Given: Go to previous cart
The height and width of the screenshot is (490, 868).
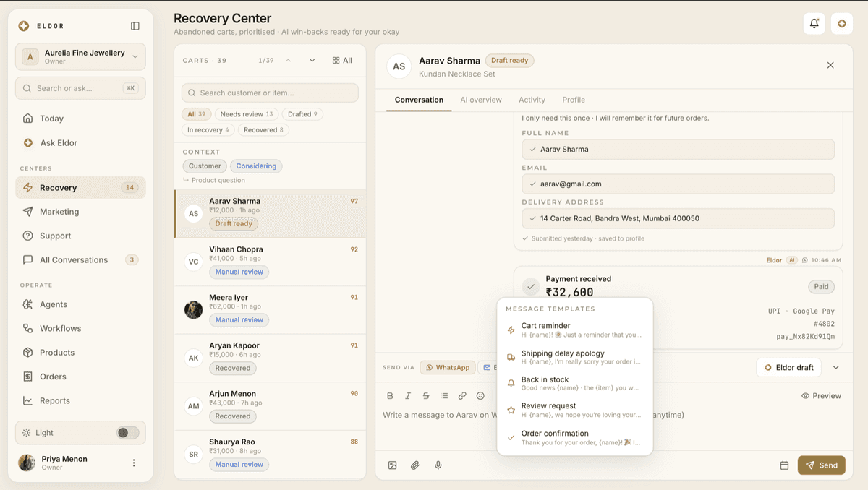Looking at the screenshot, I should (288, 61).
